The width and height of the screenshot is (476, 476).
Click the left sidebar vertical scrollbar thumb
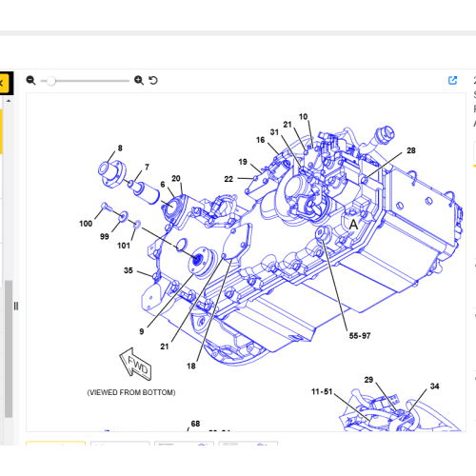[x=9, y=348]
